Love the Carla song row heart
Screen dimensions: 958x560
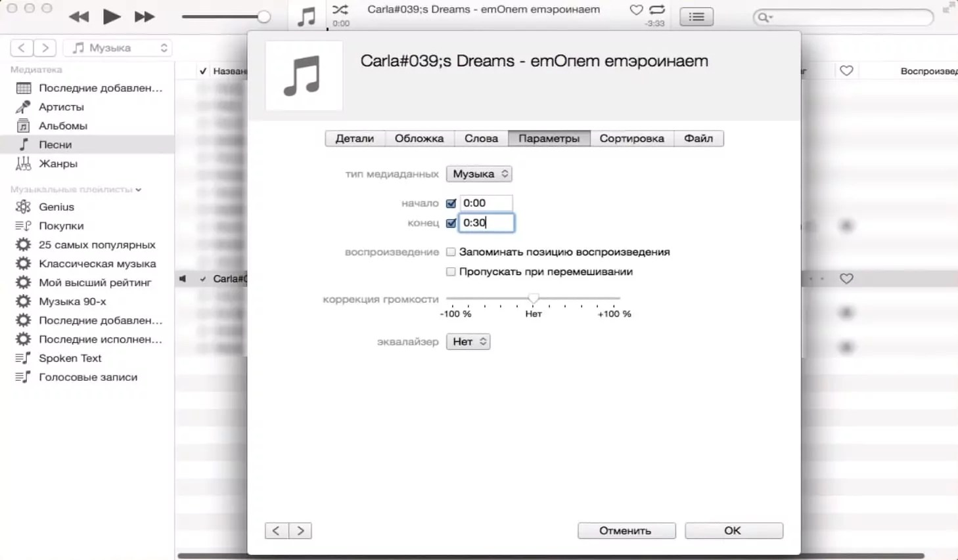846,279
